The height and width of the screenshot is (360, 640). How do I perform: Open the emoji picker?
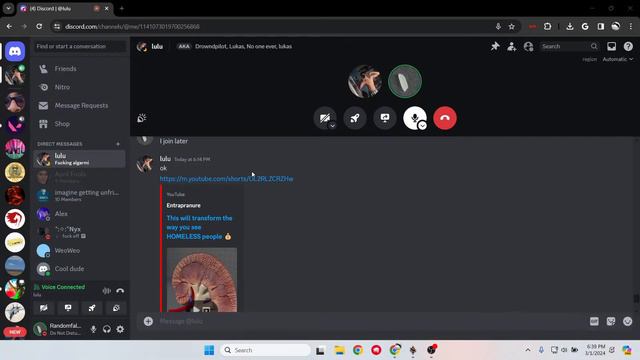628,322
